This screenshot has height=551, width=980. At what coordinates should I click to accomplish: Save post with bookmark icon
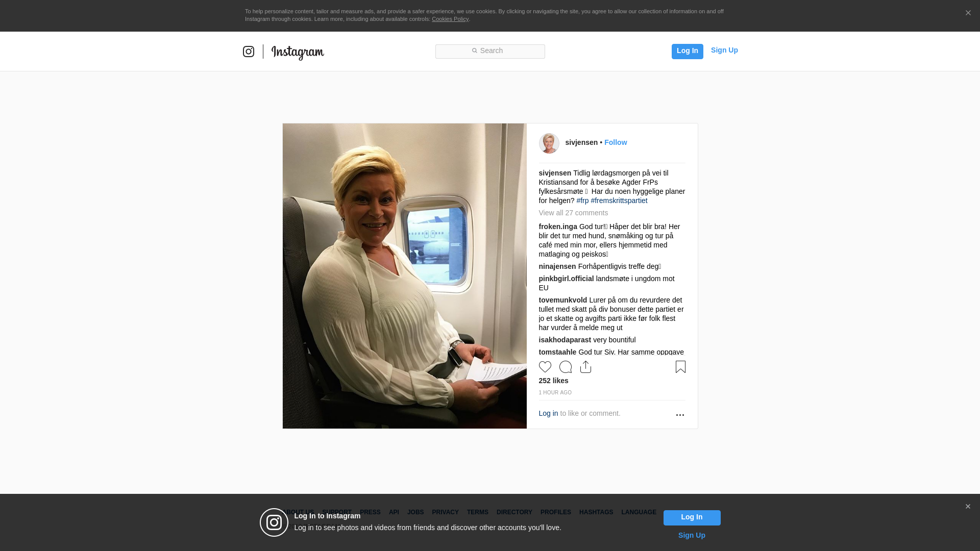tap(680, 367)
